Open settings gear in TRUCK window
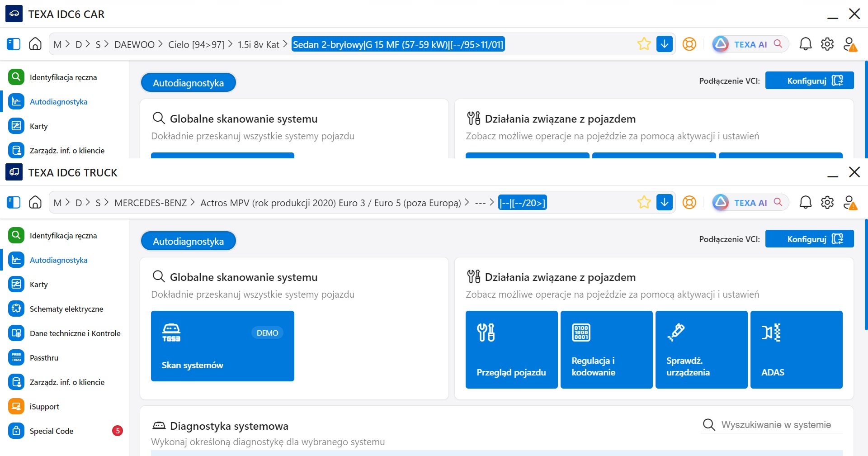 [827, 202]
